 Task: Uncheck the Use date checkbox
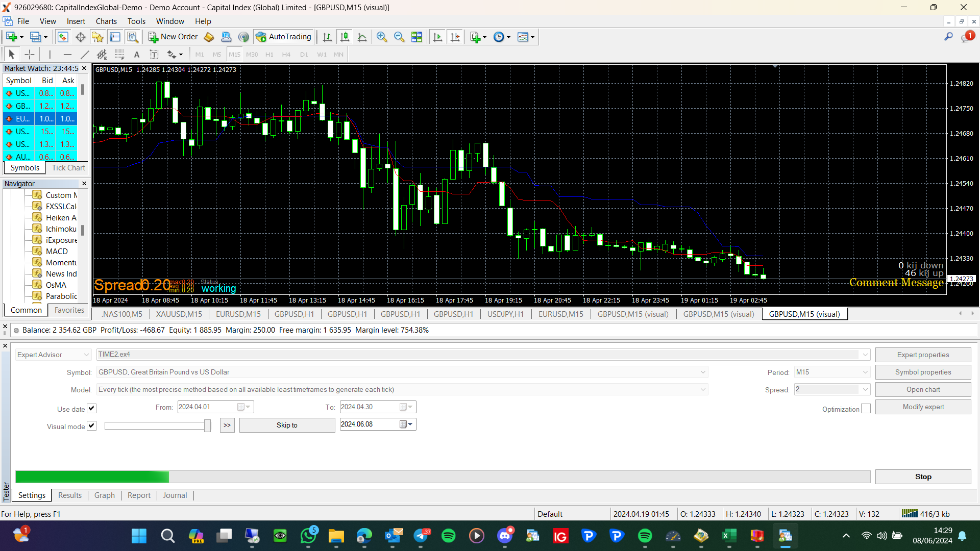pos(92,409)
